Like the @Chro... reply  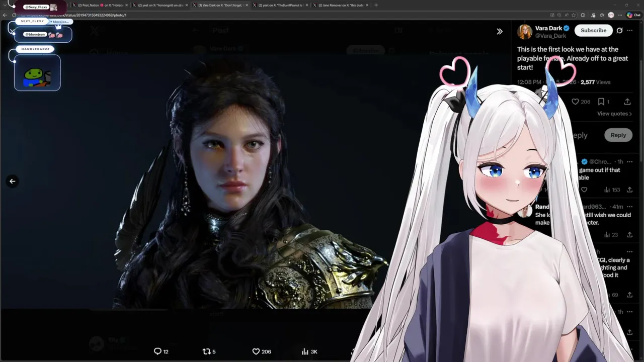(584, 190)
